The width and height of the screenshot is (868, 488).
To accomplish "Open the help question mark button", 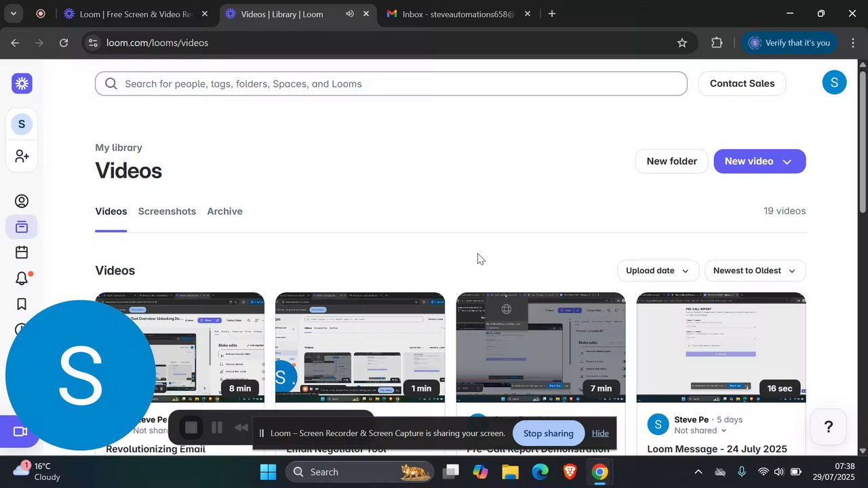I will [x=828, y=427].
